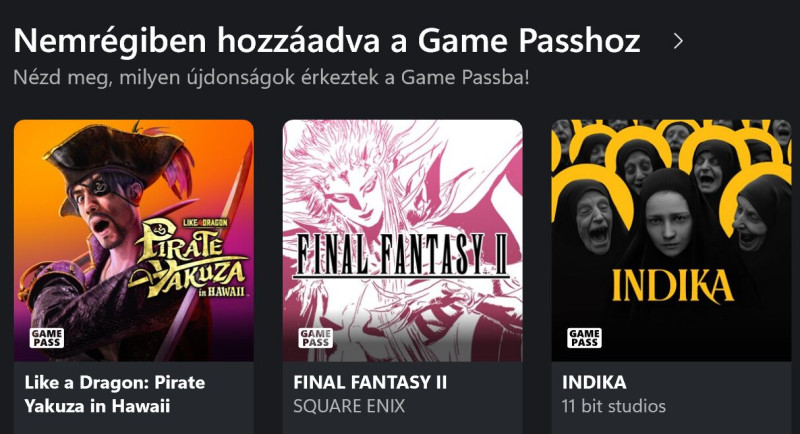The image size is (800, 434).
Task: Open the INDIKA nuns cover art
Action: click(671, 241)
